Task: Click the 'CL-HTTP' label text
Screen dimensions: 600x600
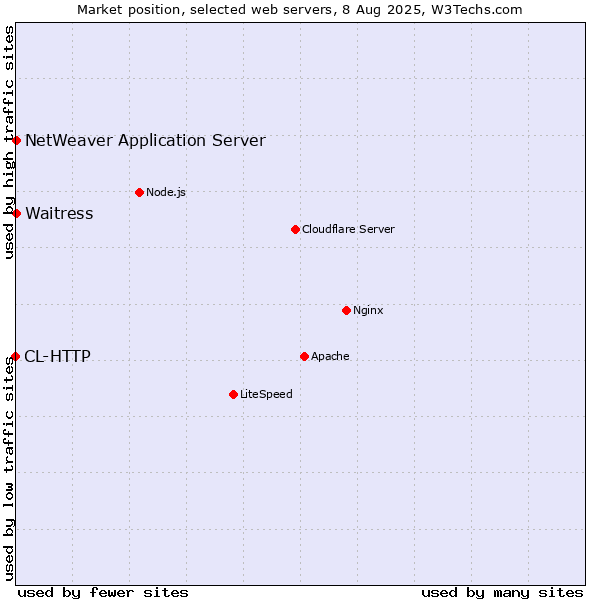Action: click(x=57, y=357)
